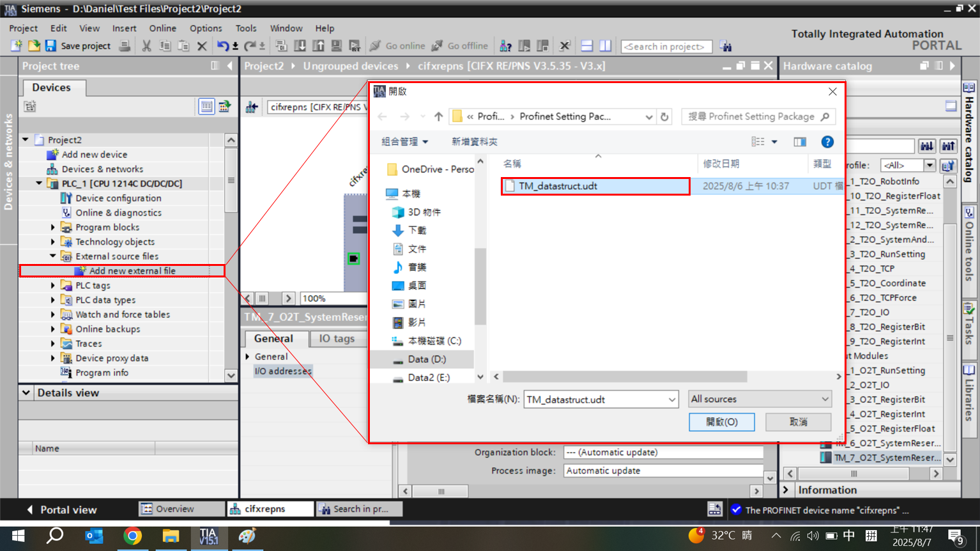Collapse the Project2 tree node
980x551 pixels.
[x=26, y=139]
